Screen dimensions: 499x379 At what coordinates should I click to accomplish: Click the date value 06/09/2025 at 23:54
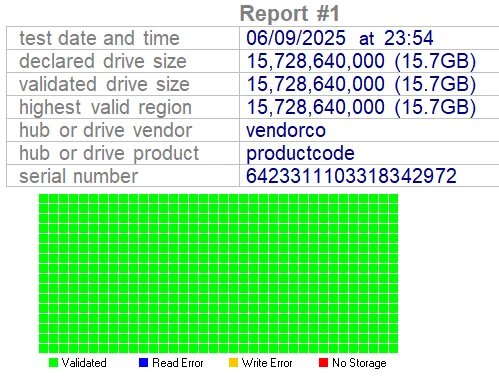tap(340, 38)
